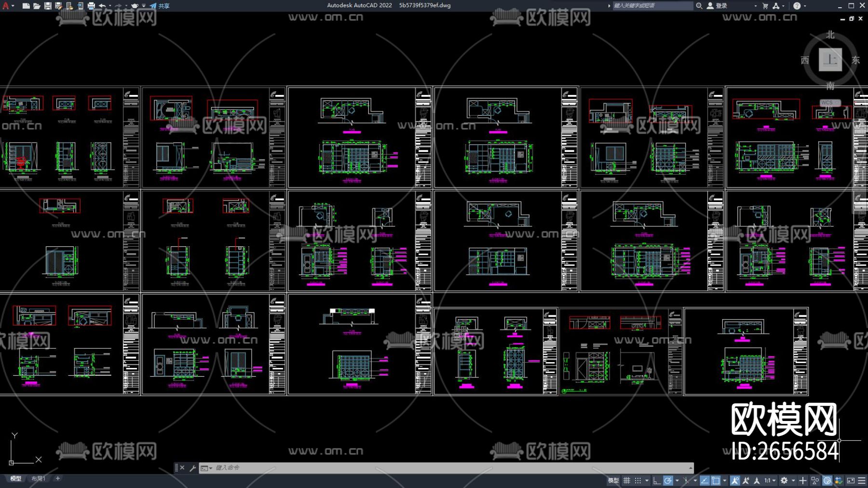Toggle isometric drafting in status bar
This screenshot has height=488, width=868.
point(686,480)
